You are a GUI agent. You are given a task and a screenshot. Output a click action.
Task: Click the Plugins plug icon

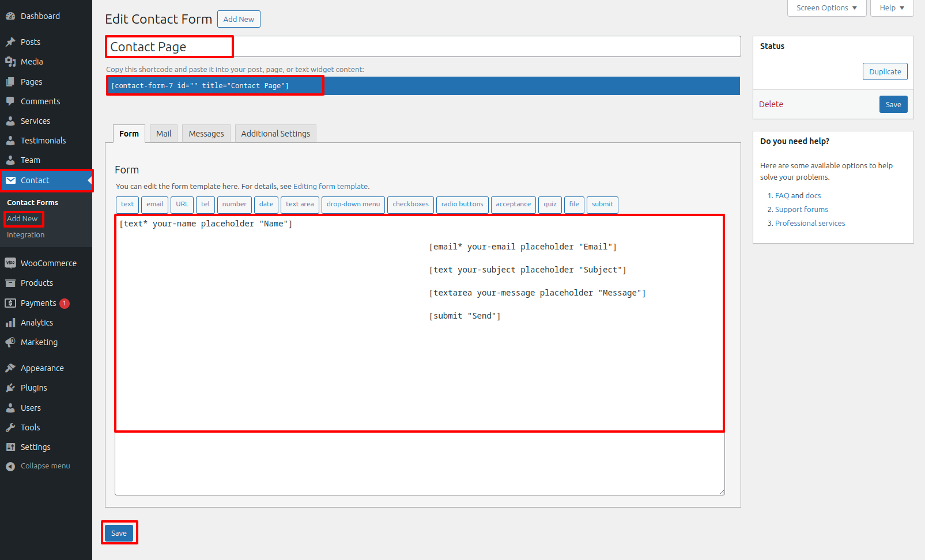[10, 388]
